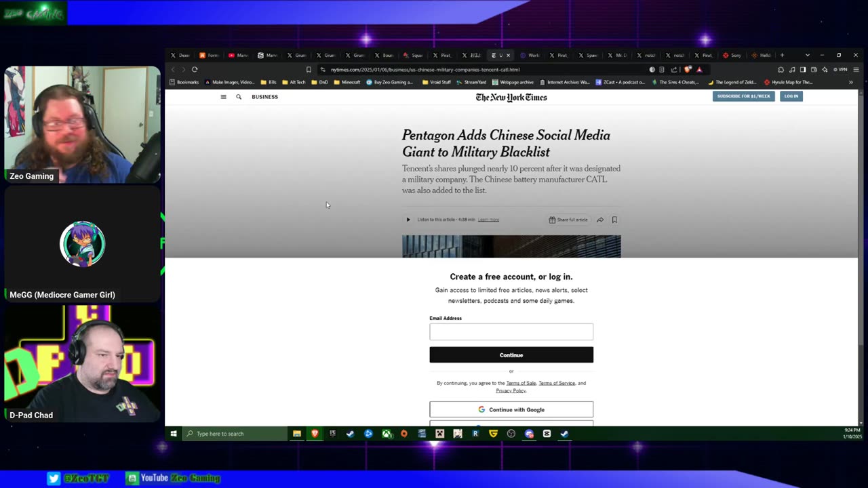868x488 pixels.
Task: Click the VPN button in the browser toolbar
Action: (x=840, y=69)
